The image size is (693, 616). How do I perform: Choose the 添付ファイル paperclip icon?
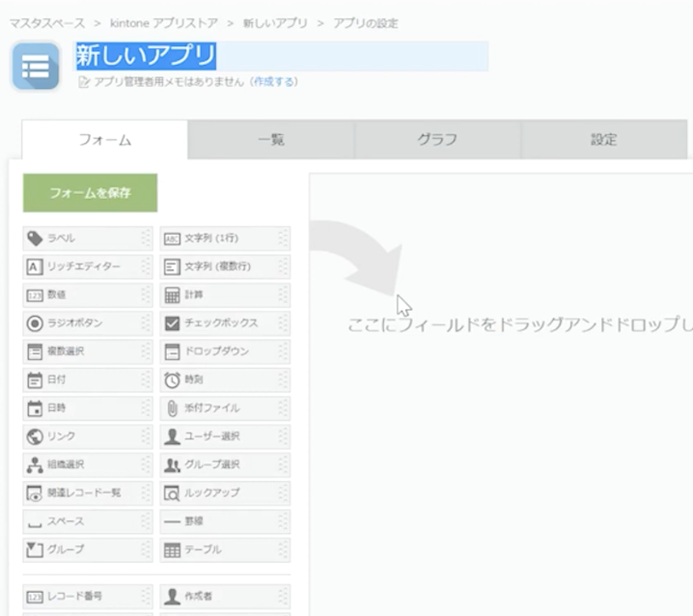tap(172, 408)
